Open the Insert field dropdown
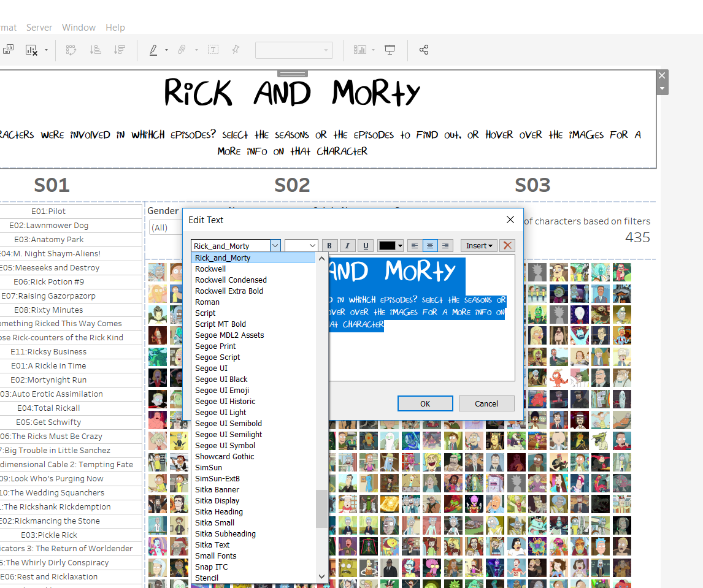This screenshot has height=588, width=703. point(478,245)
